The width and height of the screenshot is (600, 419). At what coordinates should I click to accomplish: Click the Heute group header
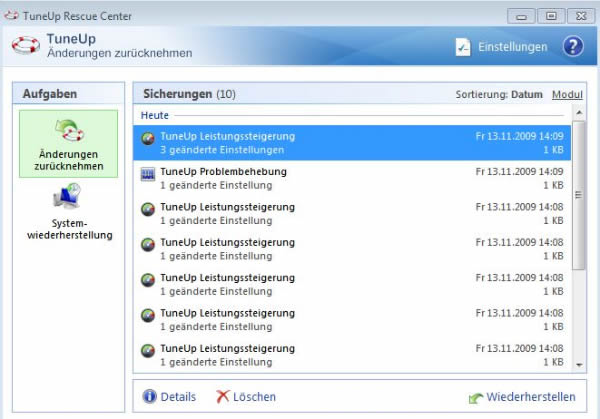point(155,115)
